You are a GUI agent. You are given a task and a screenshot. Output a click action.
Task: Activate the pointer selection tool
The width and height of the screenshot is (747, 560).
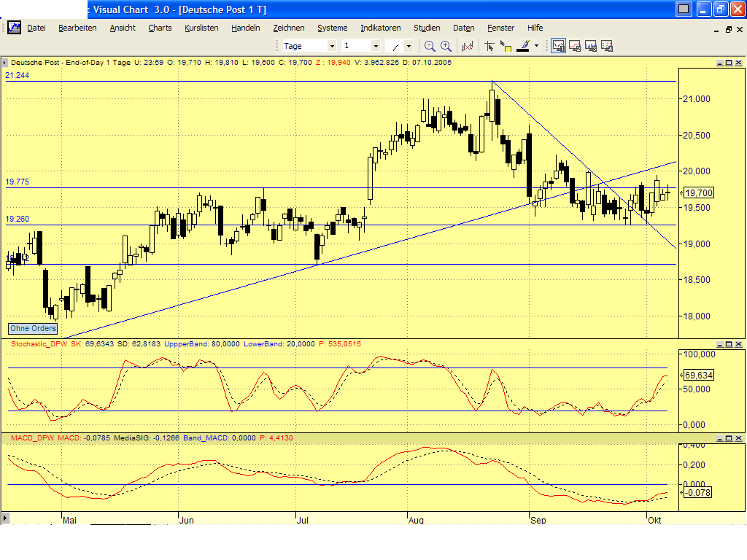[x=489, y=45]
